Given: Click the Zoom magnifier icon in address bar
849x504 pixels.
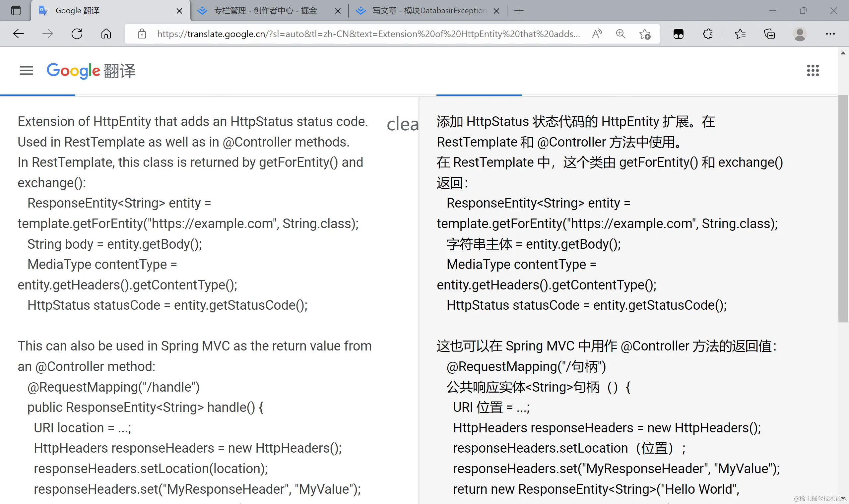Looking at the screenshot, I should [620, 34].
